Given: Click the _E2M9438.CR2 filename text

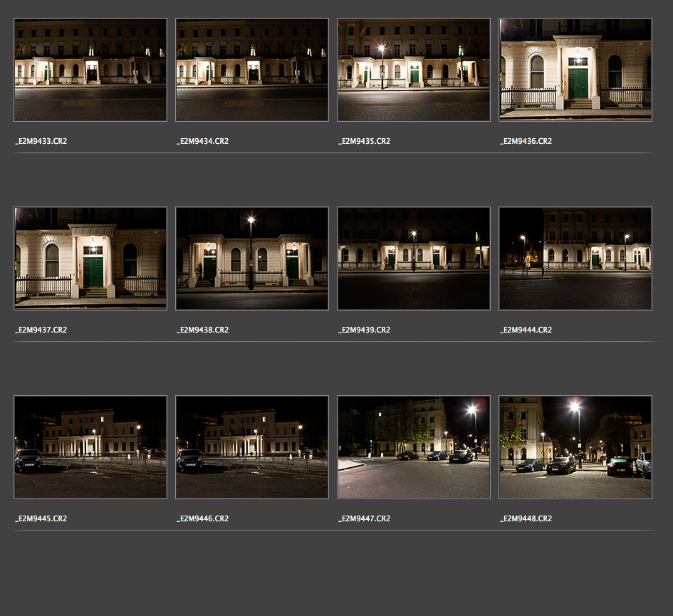Looking at the screenshot, I should [203, 330].
